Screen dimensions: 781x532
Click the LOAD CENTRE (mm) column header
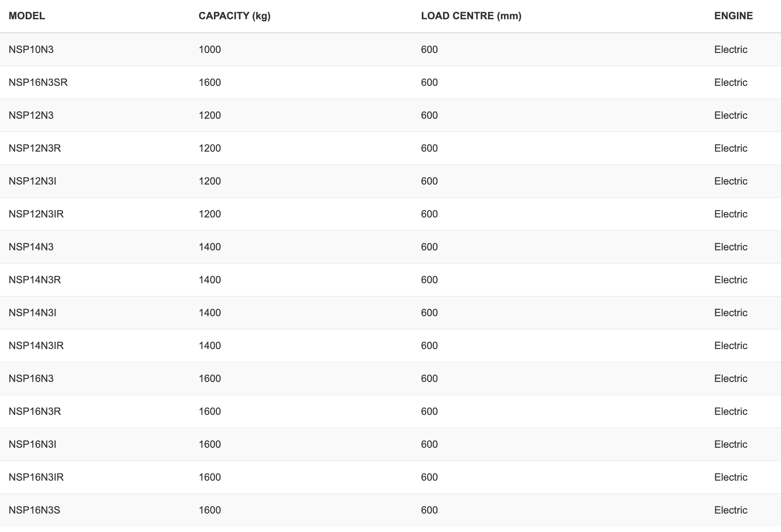point(471,16)
